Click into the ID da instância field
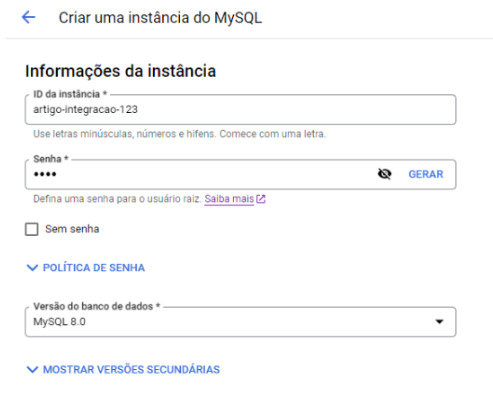 (x=240, y=109)
